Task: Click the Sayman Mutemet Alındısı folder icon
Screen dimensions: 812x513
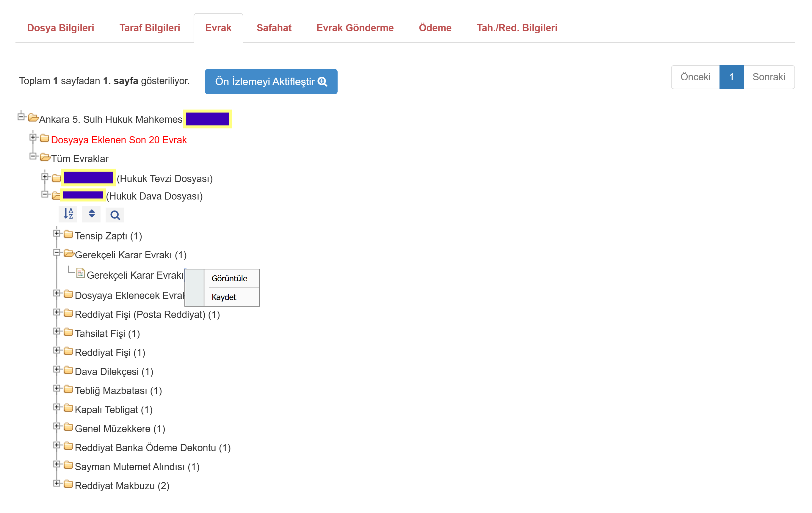Action: [x=68, y=465]
